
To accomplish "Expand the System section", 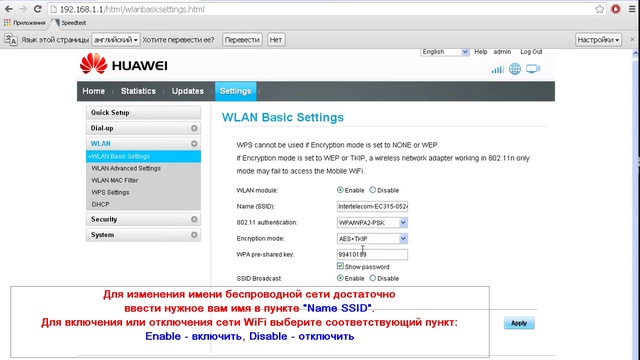I will click(x=143, y=235).
